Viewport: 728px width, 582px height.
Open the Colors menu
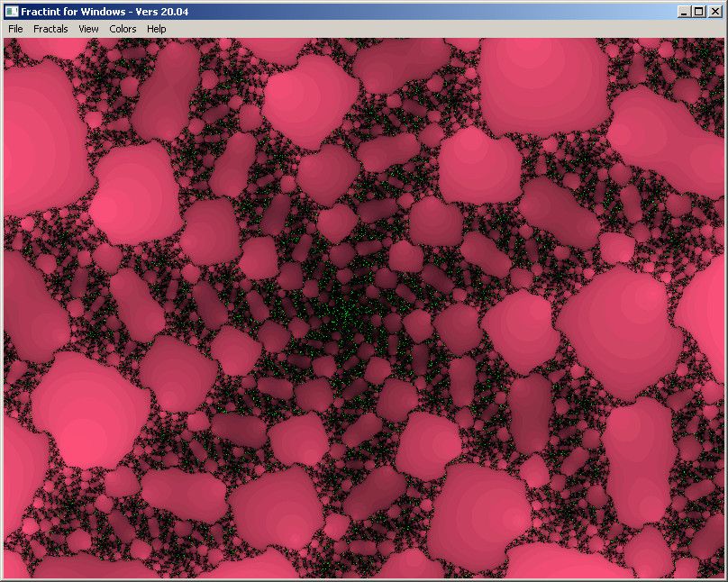123,29
